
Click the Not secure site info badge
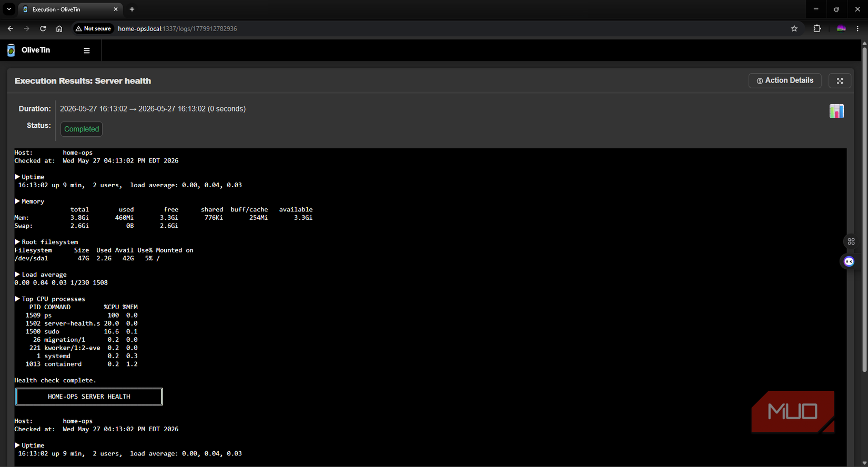93,28
